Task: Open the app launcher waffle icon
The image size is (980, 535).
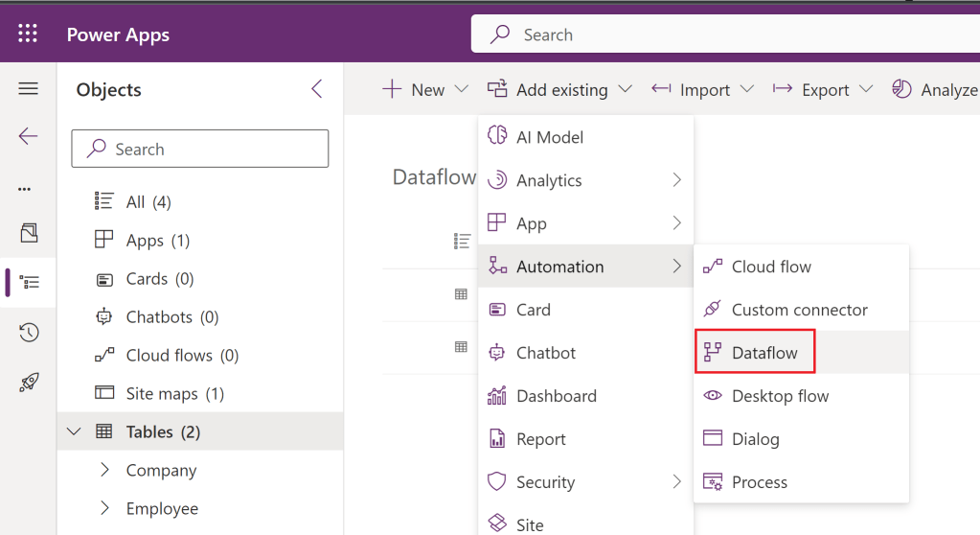Action: pyautogui.click(x=28, y=35)
